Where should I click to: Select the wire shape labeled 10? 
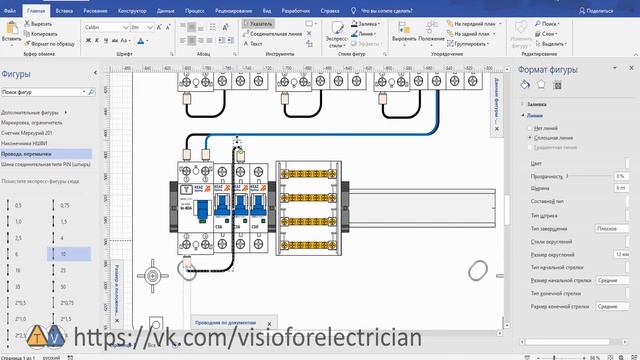click(x=69, y=254)
